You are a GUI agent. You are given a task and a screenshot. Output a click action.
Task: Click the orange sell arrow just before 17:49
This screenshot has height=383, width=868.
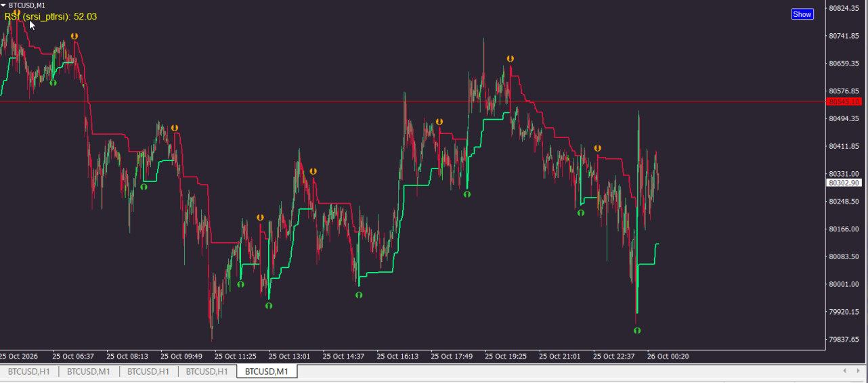439,122
